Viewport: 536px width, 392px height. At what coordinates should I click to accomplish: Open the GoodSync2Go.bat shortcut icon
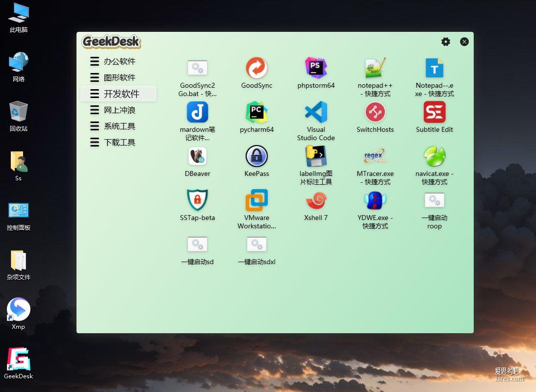pos(198,68)
